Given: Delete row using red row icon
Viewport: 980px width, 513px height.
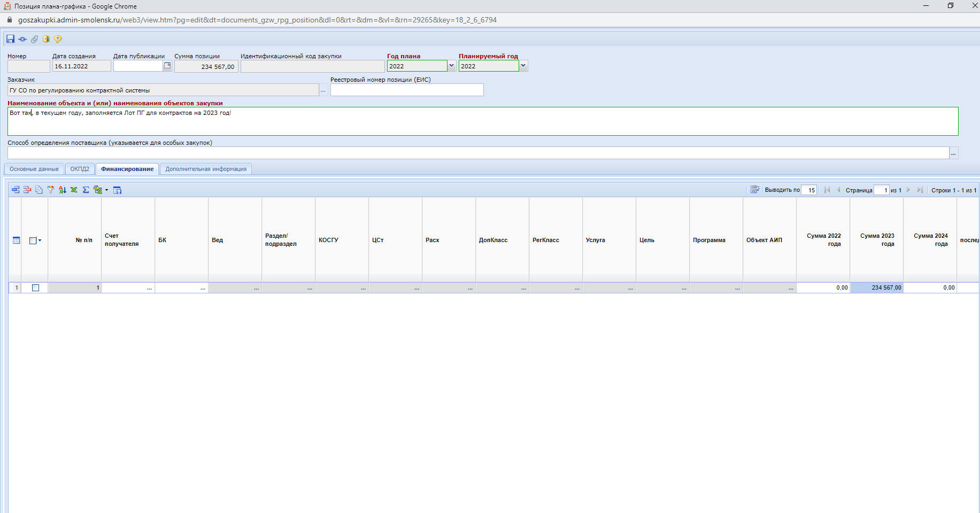Looking at the screenshot, I should point(27,190).
